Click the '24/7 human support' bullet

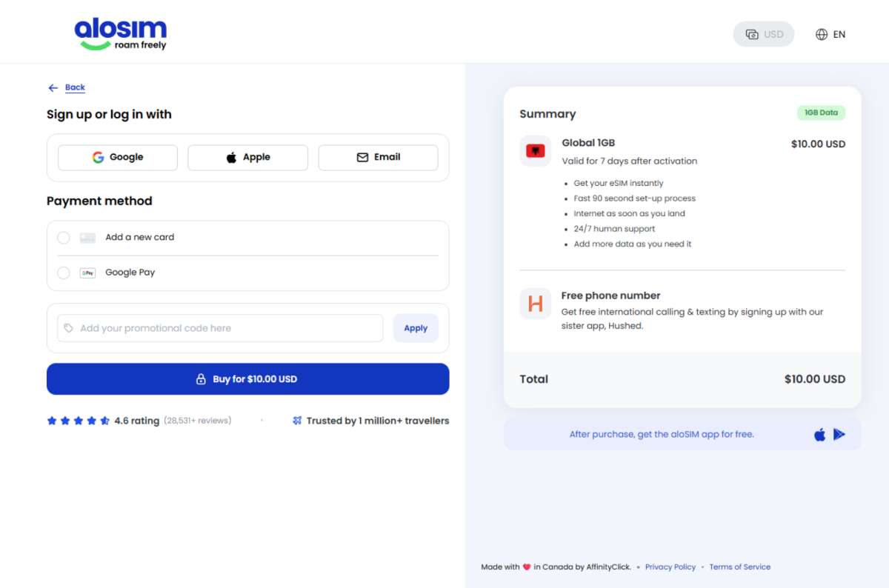[x=614, y=229]
